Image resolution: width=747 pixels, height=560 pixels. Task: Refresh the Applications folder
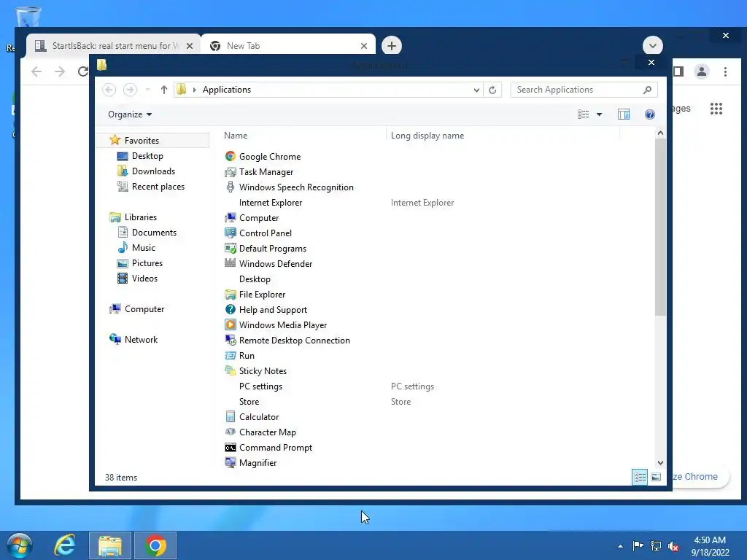(492, 90)
